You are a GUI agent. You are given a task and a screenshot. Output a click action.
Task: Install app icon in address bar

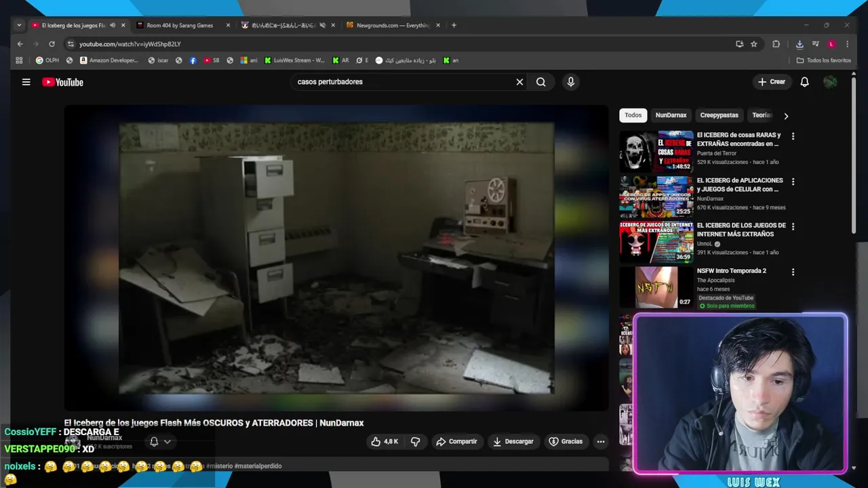pyautogui.click(x=739, y=44)
